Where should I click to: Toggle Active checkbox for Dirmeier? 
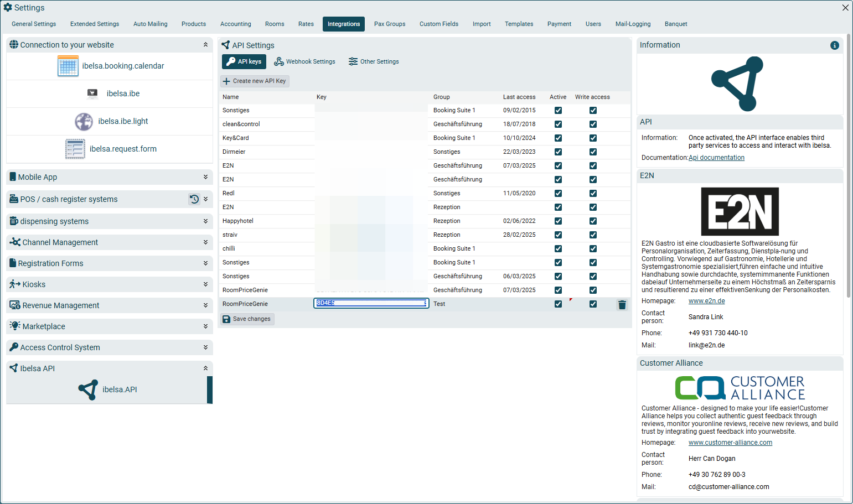tap(558, 152)
